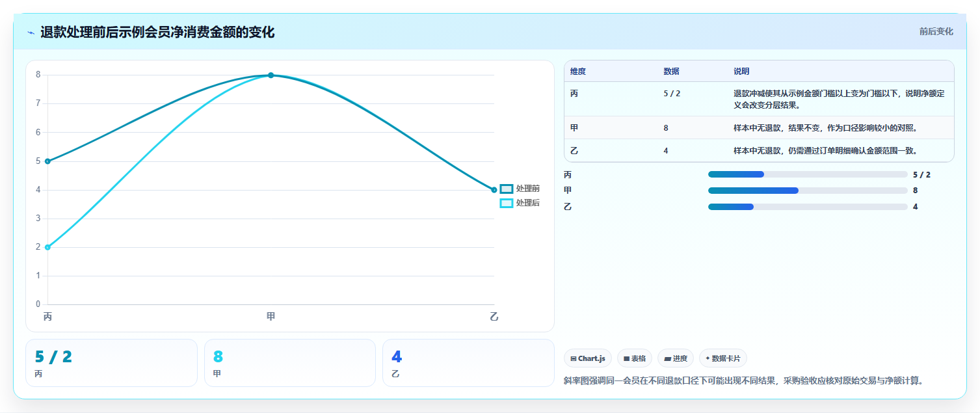Select the 进度 tag chip
The height and width of the screenshot is (413, 980).
point(676,358)
